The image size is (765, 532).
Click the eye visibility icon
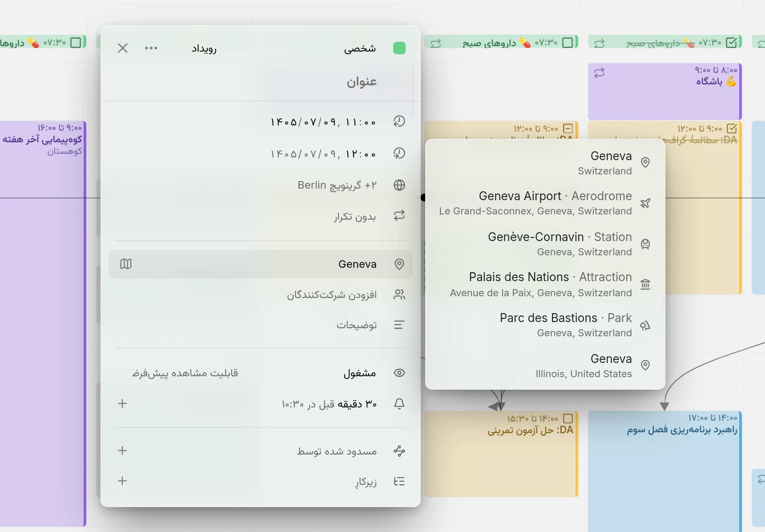[399, 373]
